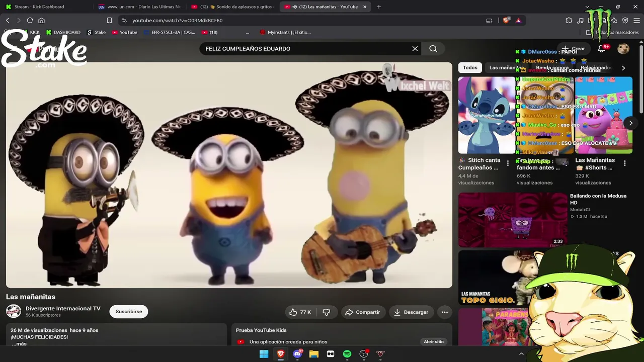Close the Las mañanitas - YouTube tab

(x=365, y=7)
